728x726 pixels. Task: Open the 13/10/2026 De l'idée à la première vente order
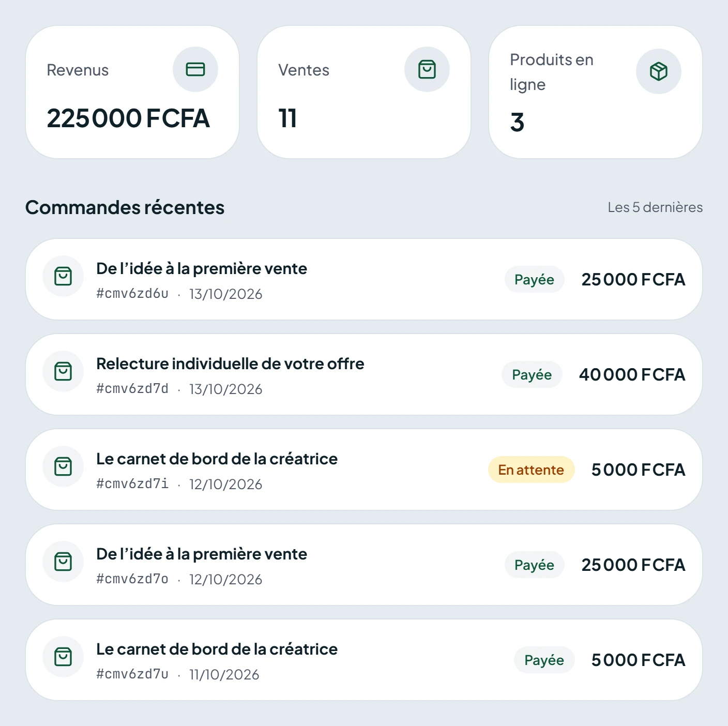pos(364,279)
